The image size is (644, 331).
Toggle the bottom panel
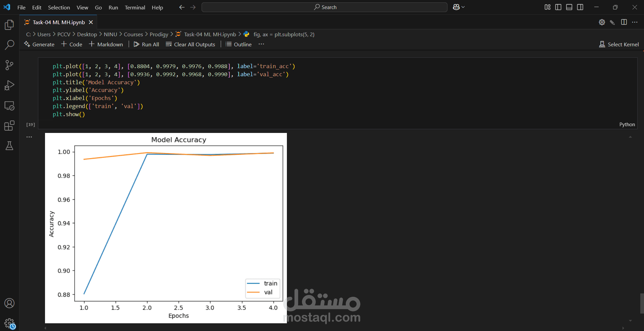(x=569, y=7)
